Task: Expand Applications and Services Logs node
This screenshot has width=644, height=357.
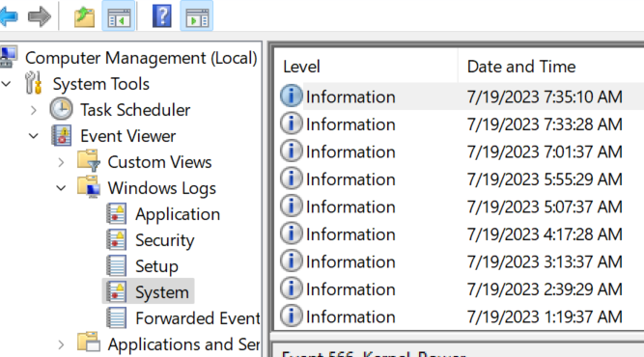Action: point(61,344)
